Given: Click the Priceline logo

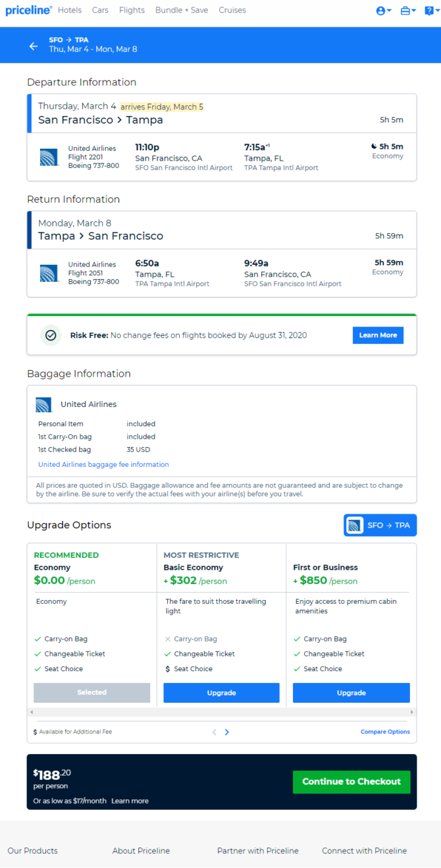Looking at the screenshot, I should point(28,10).
